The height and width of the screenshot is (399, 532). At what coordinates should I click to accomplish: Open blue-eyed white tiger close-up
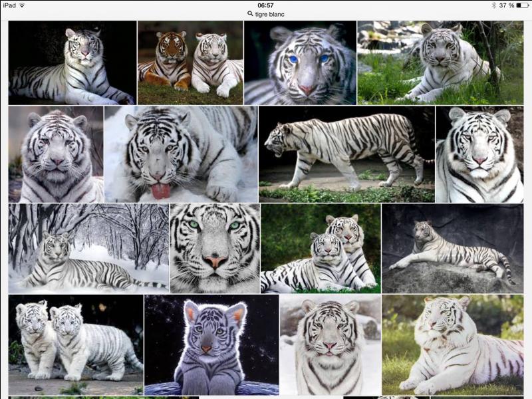click(x=301, y=63)
